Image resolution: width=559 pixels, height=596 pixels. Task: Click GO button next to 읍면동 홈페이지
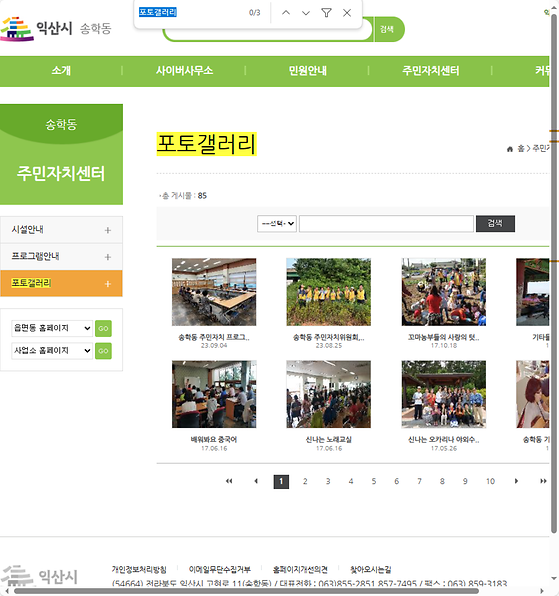tap(103, 328)
